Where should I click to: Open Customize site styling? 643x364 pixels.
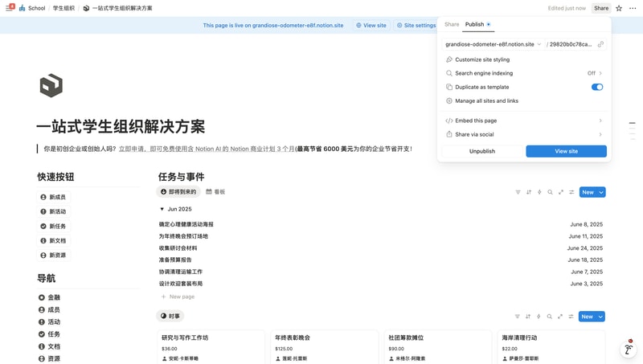524,59
